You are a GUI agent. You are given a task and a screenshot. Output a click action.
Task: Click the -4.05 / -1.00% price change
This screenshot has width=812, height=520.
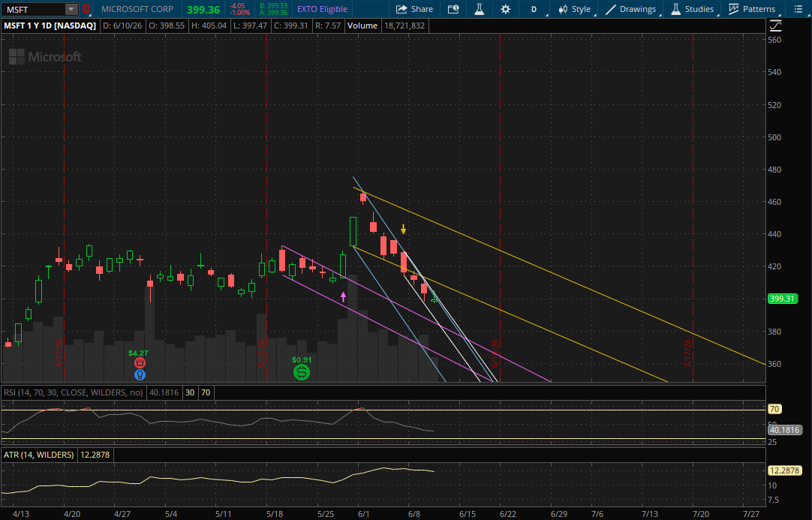(x=239, y=9)
